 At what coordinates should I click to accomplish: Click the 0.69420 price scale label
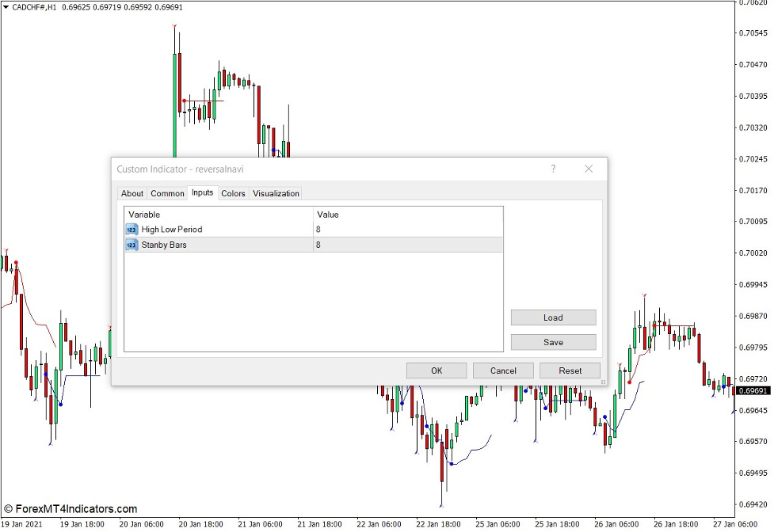pos(753,504)
